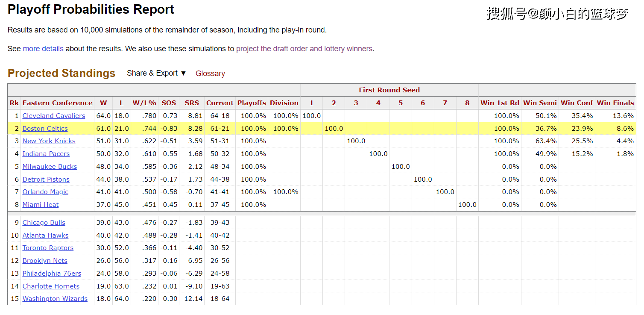The image size is (644, 315).
Task: Open the Cleveland Cavaliers team page
Action: [54, 115]
